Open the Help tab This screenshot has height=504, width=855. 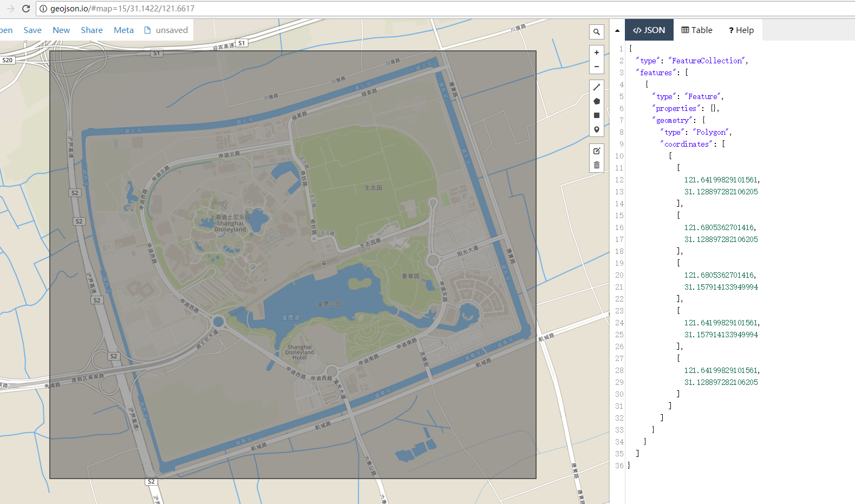741,30
